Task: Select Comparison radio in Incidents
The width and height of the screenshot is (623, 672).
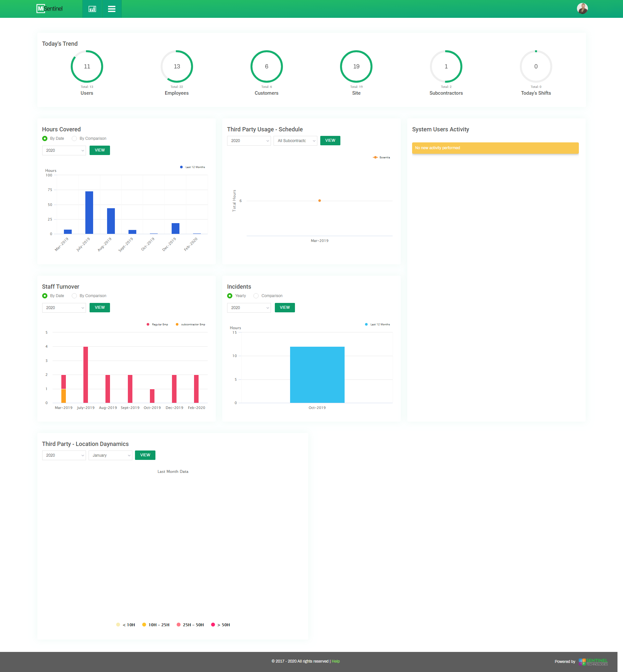Action: coord(256,296)
